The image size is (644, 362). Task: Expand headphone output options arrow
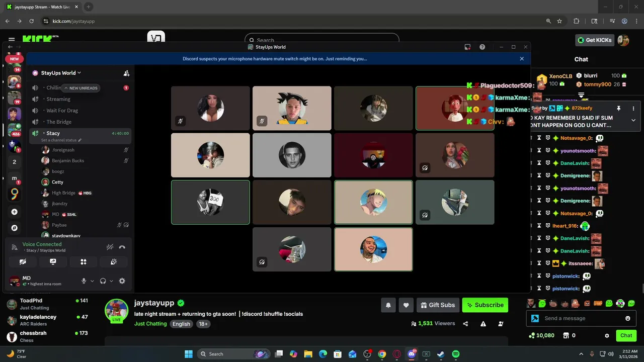(111, 281)
